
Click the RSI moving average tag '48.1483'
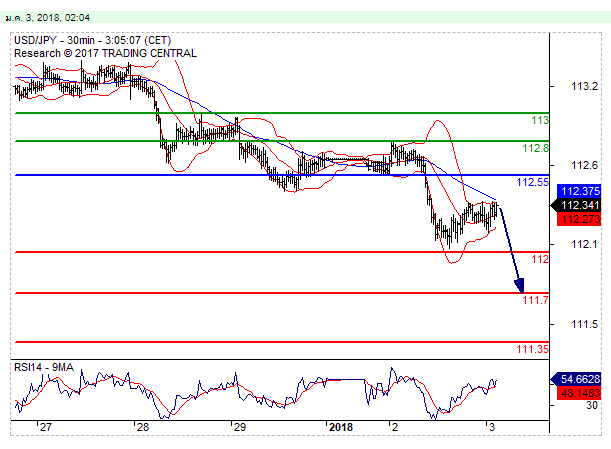coord(579,393)
